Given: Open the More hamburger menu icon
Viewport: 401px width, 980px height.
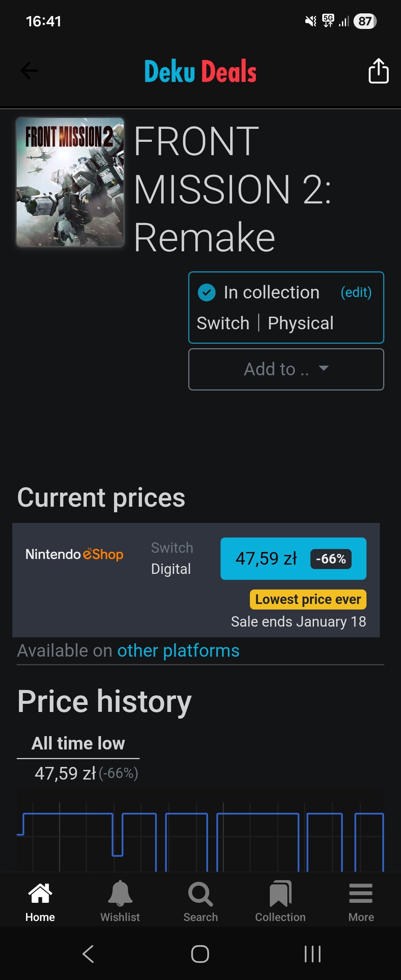Looking at the screenshot, I should click(x=361, y=893).
